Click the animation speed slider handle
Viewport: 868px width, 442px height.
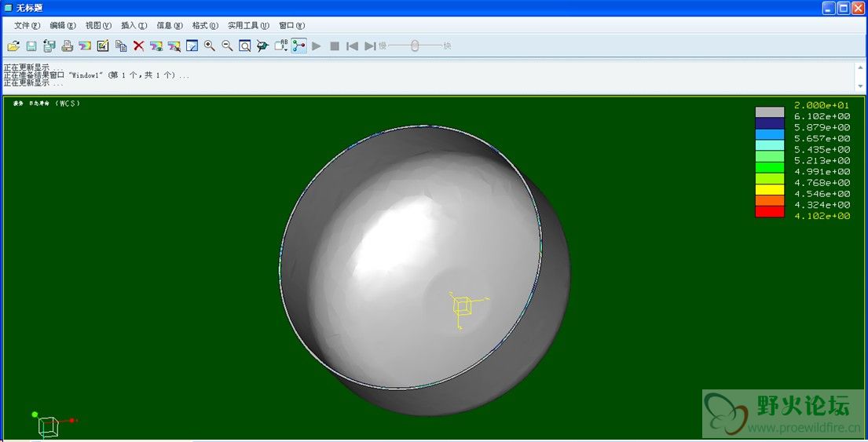(x=415, y=46)
